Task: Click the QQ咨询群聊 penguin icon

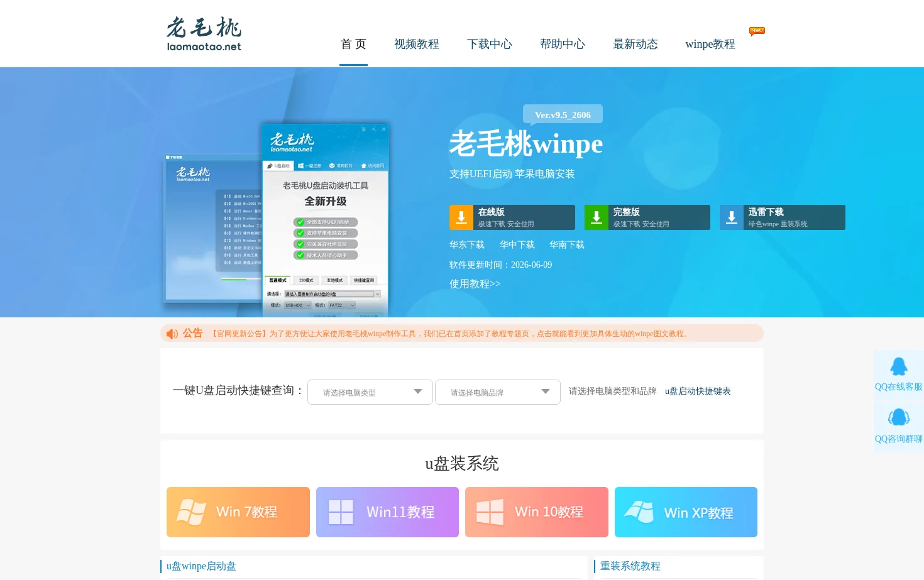Action: click(899, 417)
